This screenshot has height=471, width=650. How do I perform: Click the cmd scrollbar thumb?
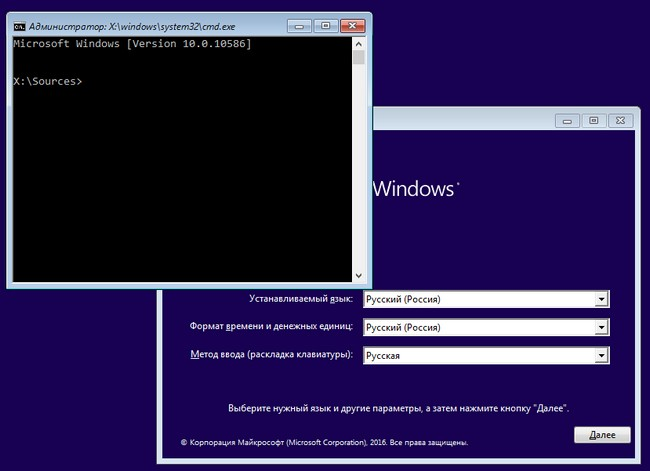359,57
